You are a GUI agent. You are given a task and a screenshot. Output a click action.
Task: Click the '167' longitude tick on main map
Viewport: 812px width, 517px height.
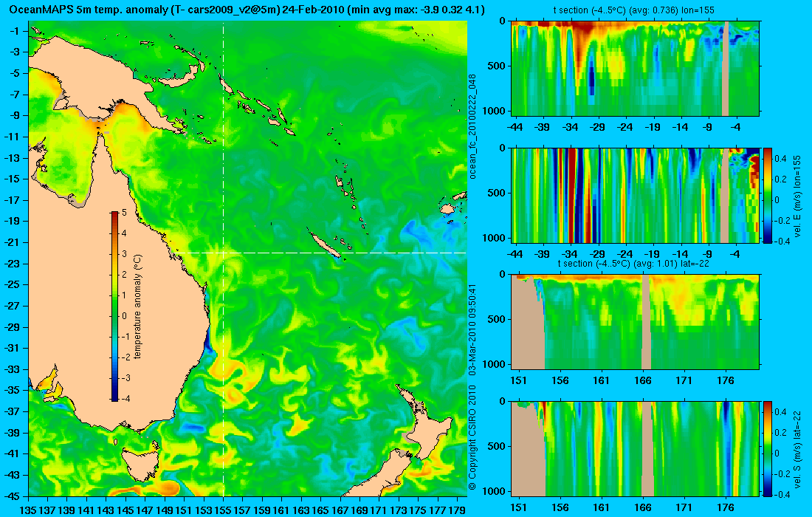[x=340, y=510]
